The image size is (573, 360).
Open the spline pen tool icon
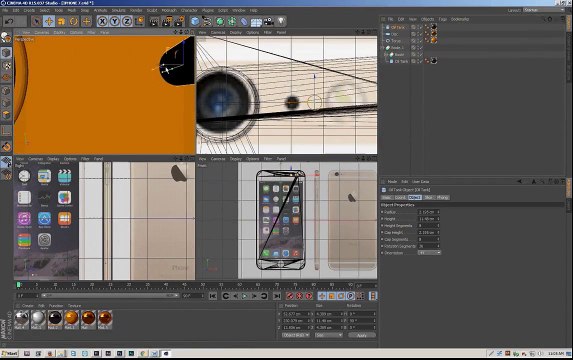[207, 21]
